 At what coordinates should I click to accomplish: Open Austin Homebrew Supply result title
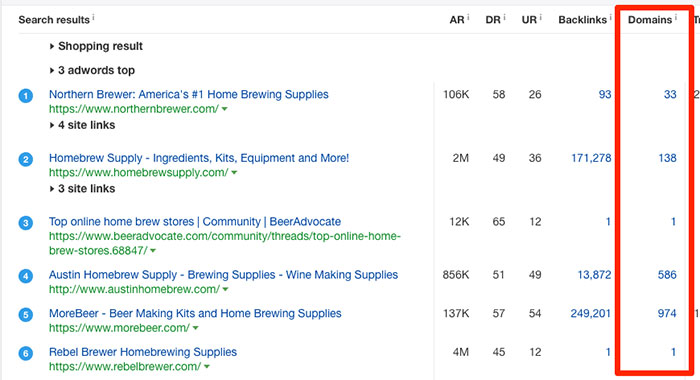point(223,275)
